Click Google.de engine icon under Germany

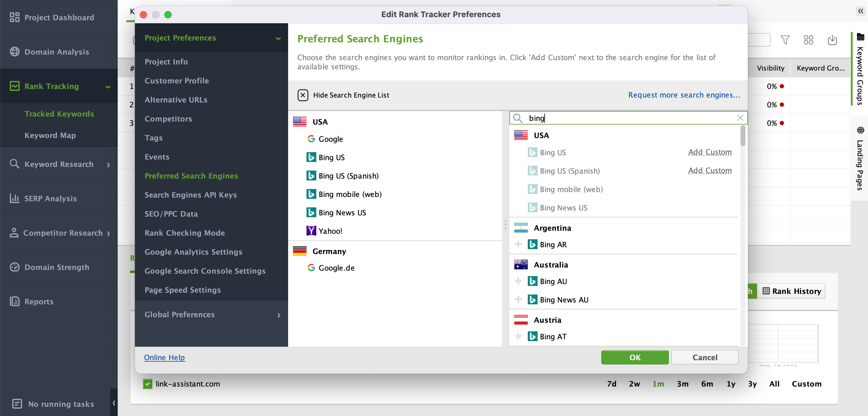click(311, 268)
